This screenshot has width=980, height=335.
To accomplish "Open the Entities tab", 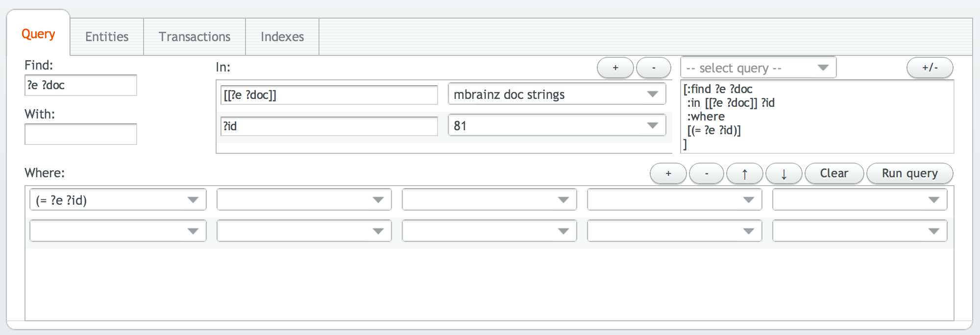I will (107, 37).
